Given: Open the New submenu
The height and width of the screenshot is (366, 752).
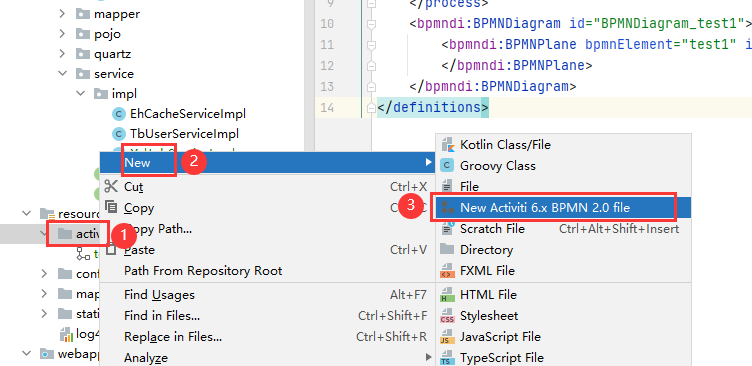Looking at the screenshot, I should (268, 163).
